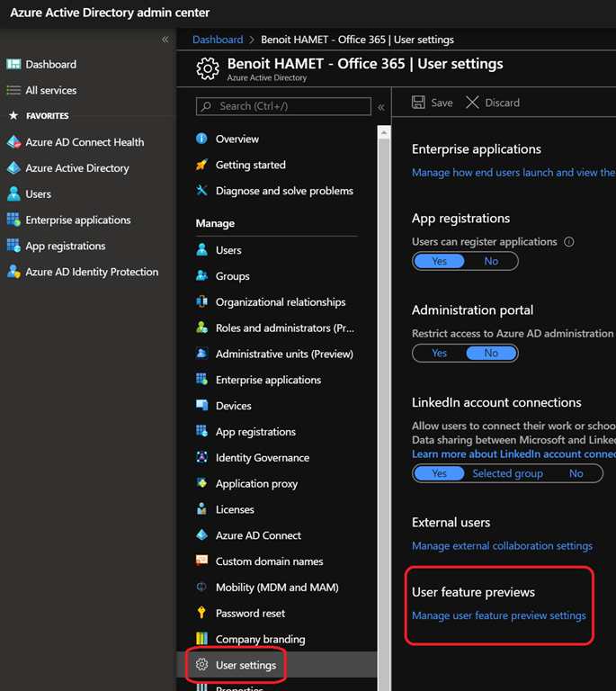Image resolution: width=616 pixels, height=691 pixels.
Task: Click the info icon beside register applications
Action: pos(568,242)
